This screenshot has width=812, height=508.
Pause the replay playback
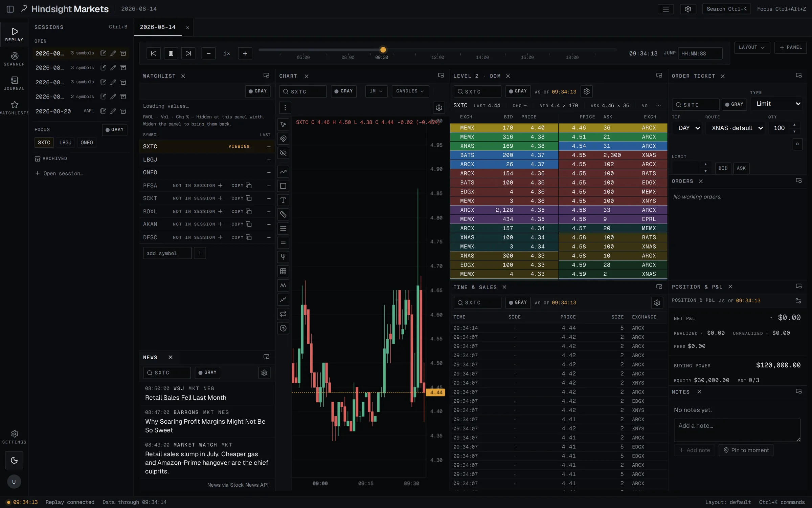(171, 53)
